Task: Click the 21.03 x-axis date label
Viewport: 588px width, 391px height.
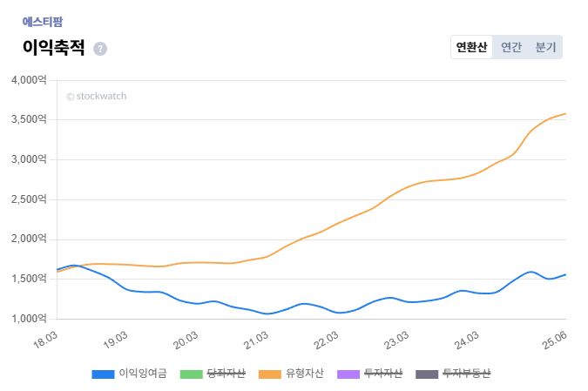Action: coord(256,338)
